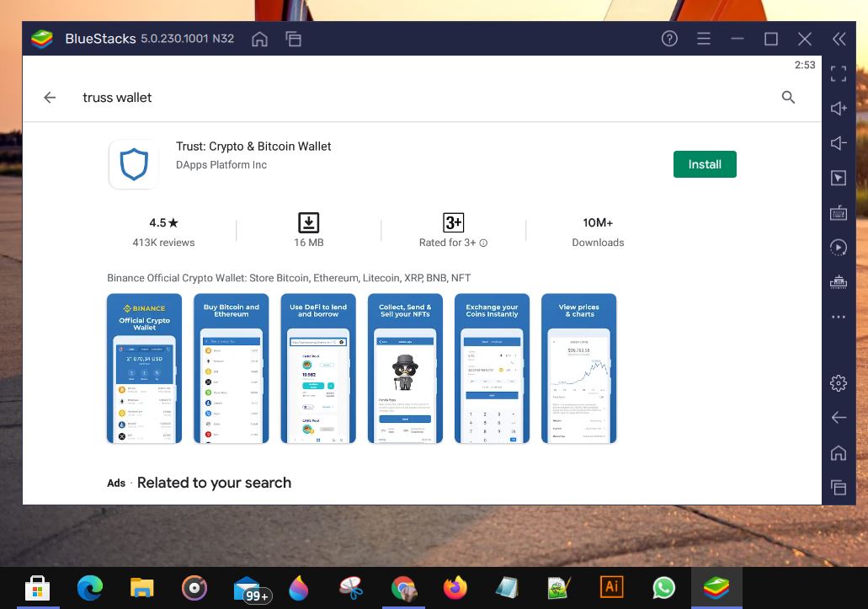Launch Firefox from taskbar
This screenshot has width=868, height=609.
[455, 588]
